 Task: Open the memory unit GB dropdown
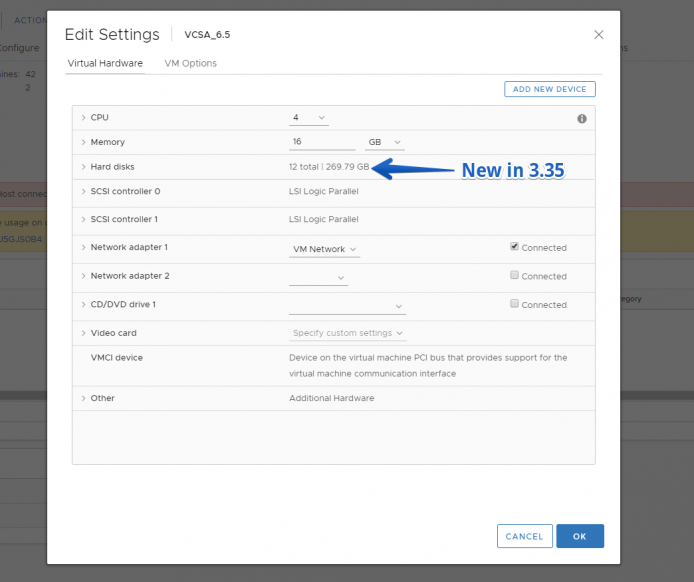(385, 142)
